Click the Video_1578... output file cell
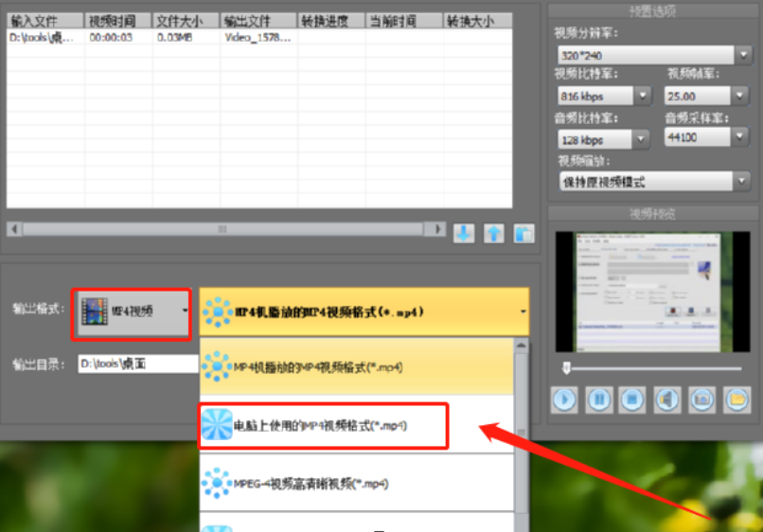This screenshot has height=532, width=763. pos(258,38)
